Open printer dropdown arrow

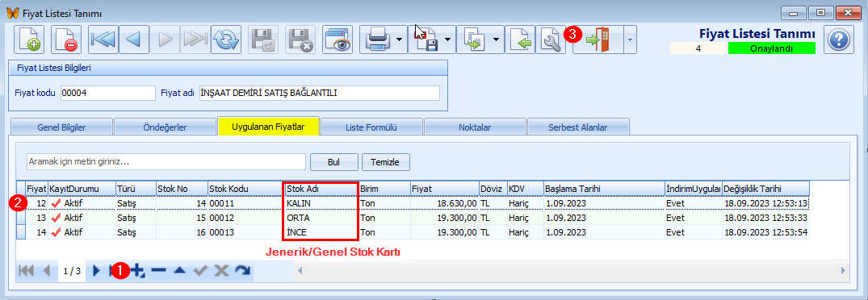coord(400,40)
